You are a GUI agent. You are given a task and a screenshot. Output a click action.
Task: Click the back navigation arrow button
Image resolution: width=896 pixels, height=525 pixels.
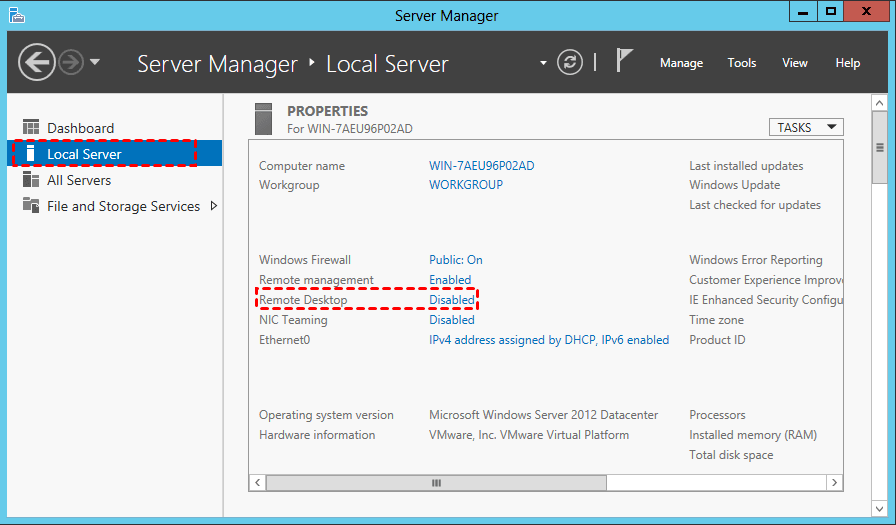(x=37, y=63)
